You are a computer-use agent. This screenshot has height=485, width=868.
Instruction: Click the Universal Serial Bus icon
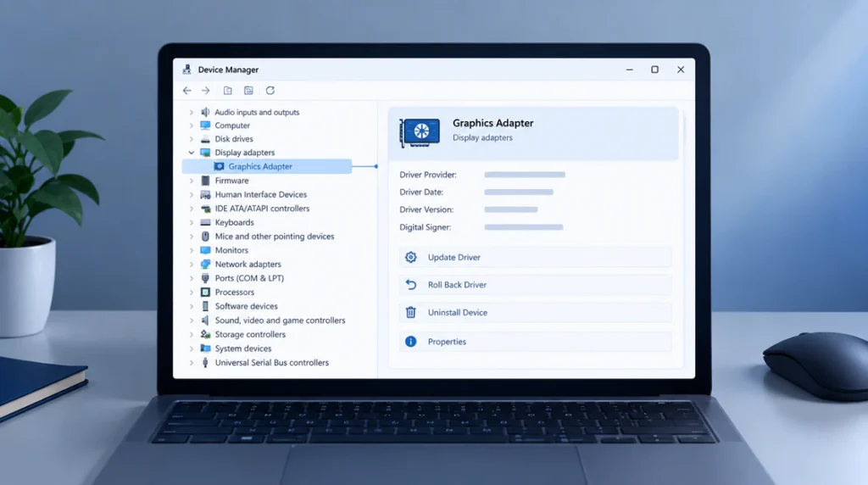tap(205, 363)
